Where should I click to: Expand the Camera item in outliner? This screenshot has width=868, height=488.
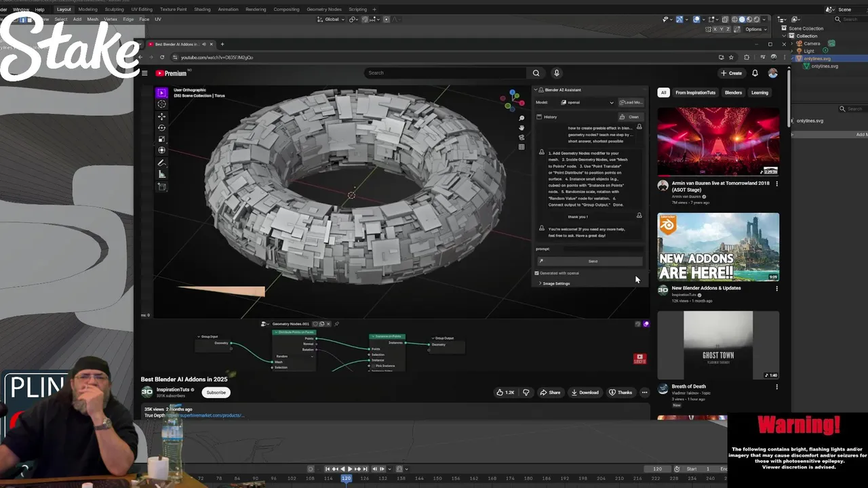pyautogui.click(x=791, y=43)
